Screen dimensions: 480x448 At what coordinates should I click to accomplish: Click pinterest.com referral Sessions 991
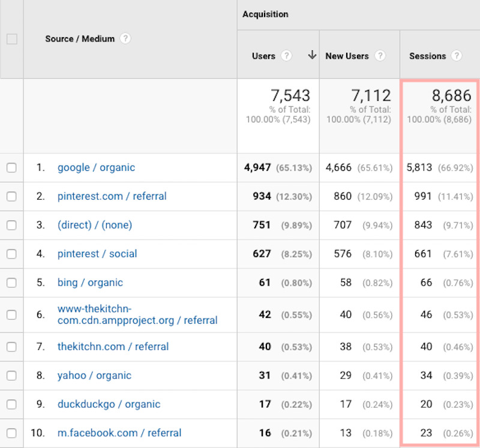tap(423, 196)
